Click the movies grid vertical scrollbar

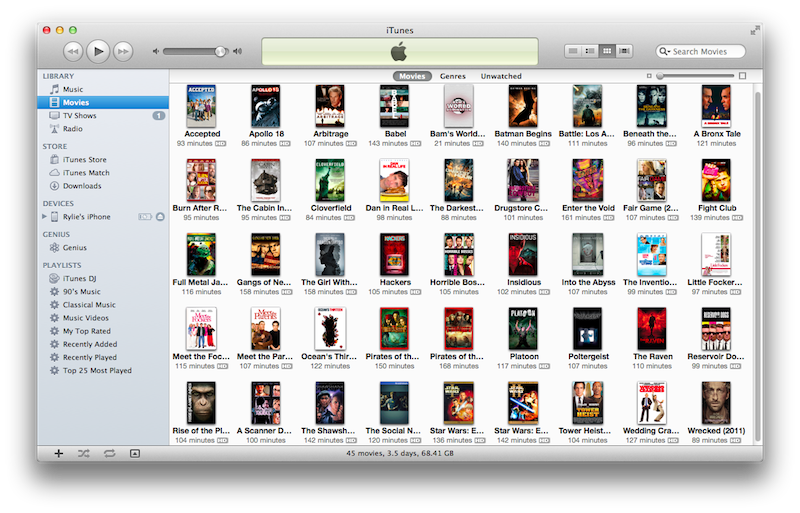758,264
